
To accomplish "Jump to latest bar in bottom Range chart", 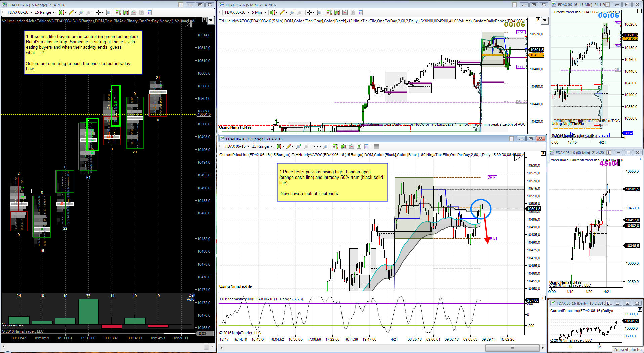I will (x=518, y=157).
